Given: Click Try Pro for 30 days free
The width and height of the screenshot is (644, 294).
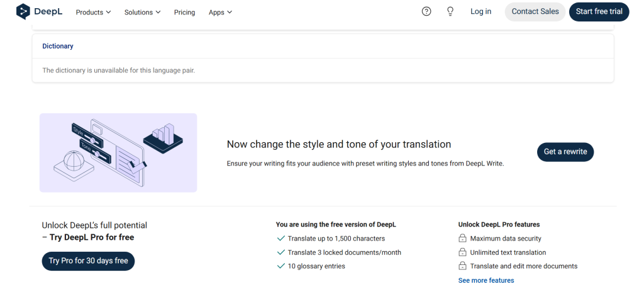Looking at the screenshot, I should pos(88,261).
